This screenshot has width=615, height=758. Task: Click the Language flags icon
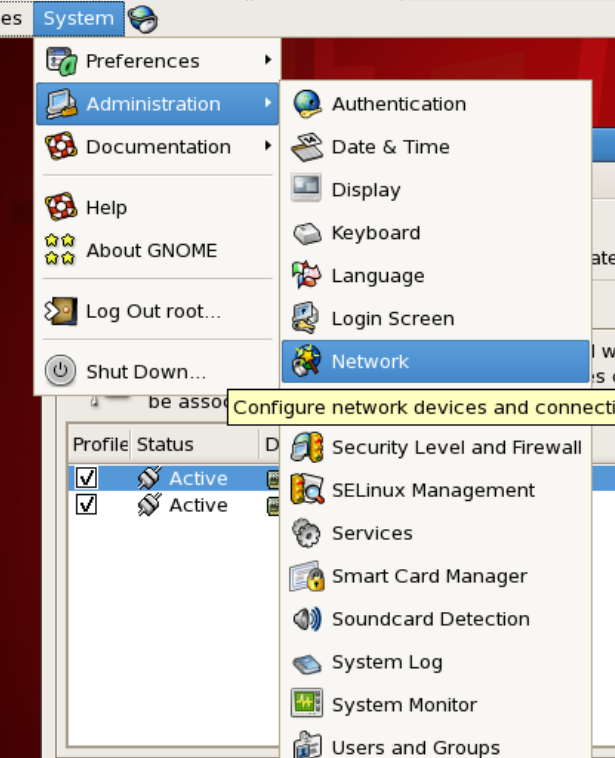pos(307,275)
